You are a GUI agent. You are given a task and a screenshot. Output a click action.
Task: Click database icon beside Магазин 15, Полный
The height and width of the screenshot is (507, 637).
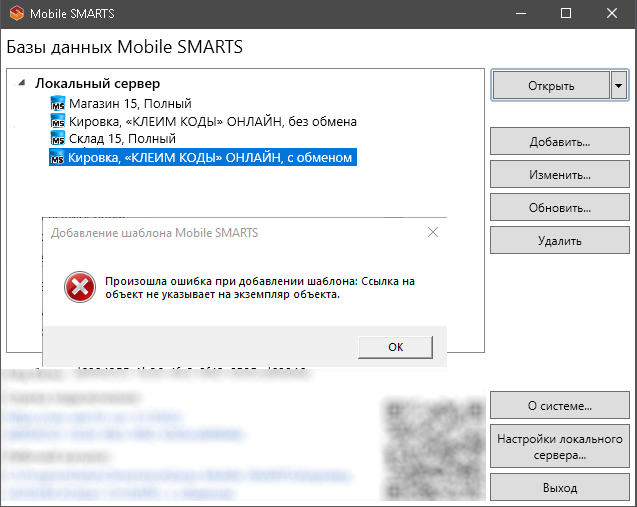click(x=58, y=104)
